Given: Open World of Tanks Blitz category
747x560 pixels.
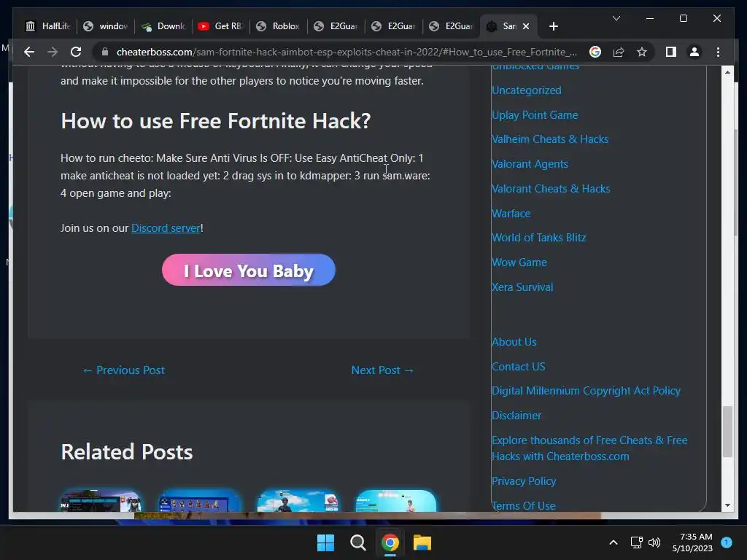Looking at the screenshot, I should [539, 238].
